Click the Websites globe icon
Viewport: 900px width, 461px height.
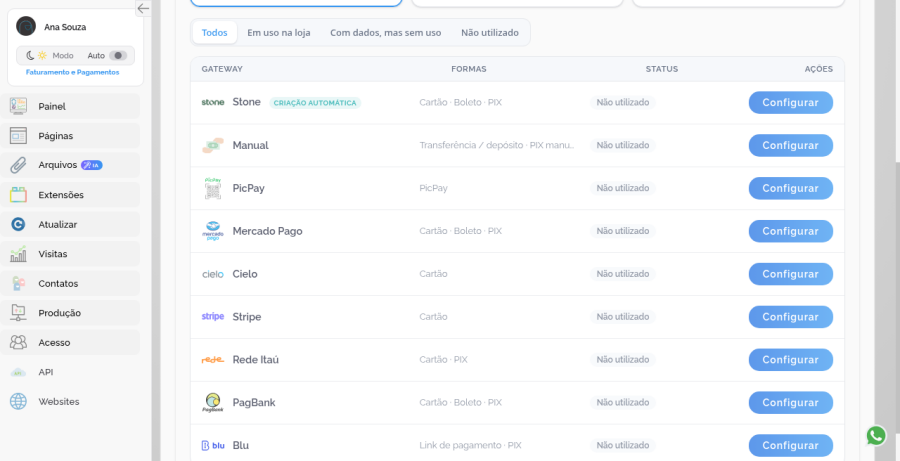click(x=18, y=401)
